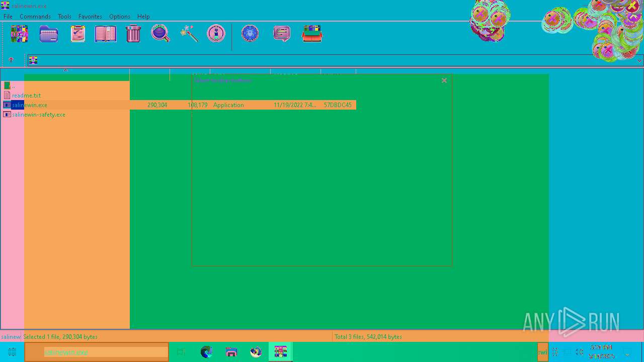Screen dimensions: 644x362
Task: Click the volume tray icon
Action: (580, 352)
